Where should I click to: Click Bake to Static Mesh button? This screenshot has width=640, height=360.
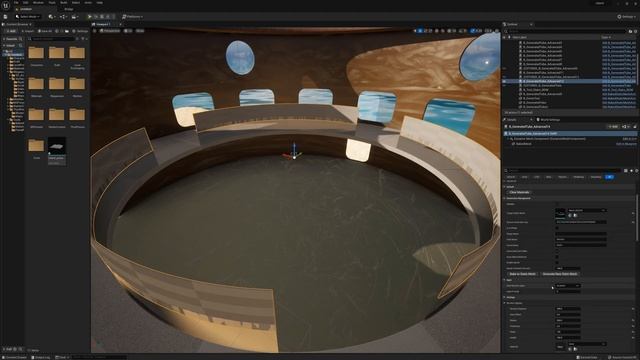pos(522,274)
